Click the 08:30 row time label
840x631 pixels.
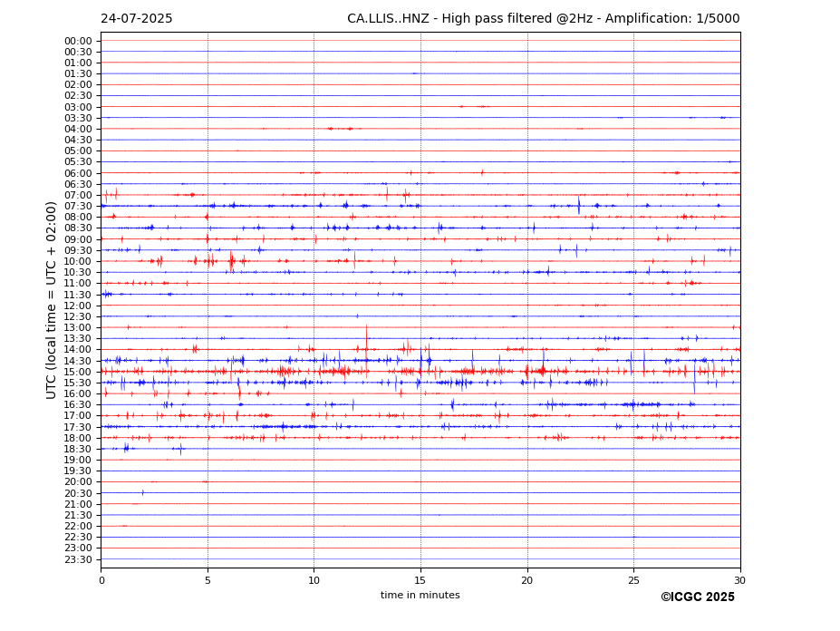[x=78, y=228]
